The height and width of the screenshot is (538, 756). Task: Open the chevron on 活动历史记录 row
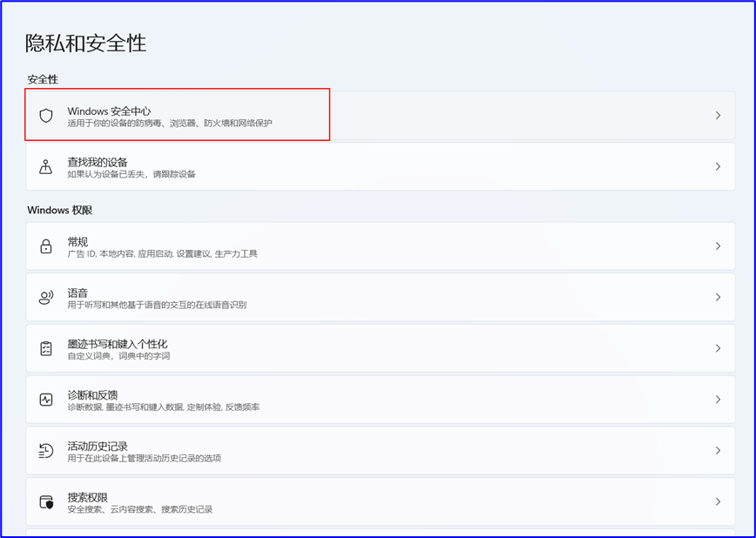pos(718,450)
